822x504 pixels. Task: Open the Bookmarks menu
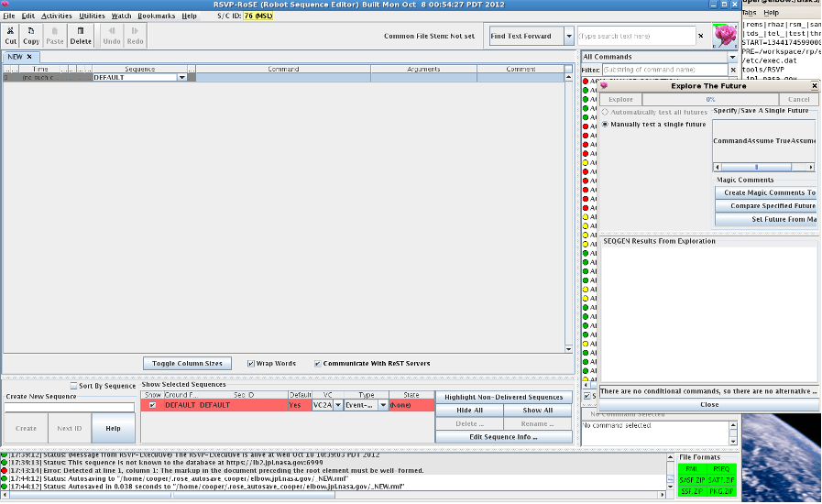pos(156,16)
